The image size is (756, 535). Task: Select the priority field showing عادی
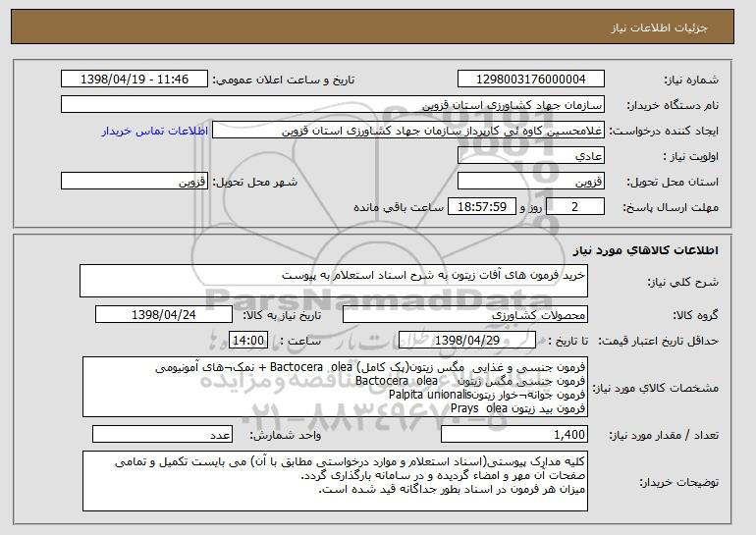pos(531,156)
